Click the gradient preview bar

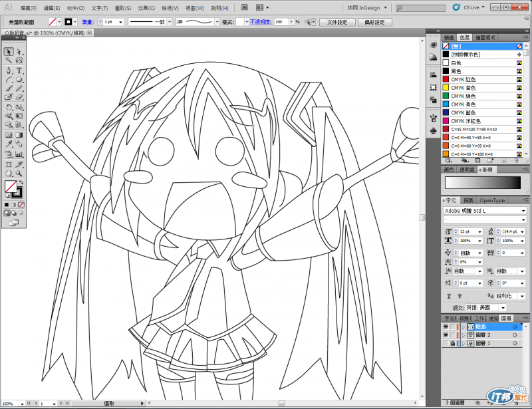coord(483,183)
